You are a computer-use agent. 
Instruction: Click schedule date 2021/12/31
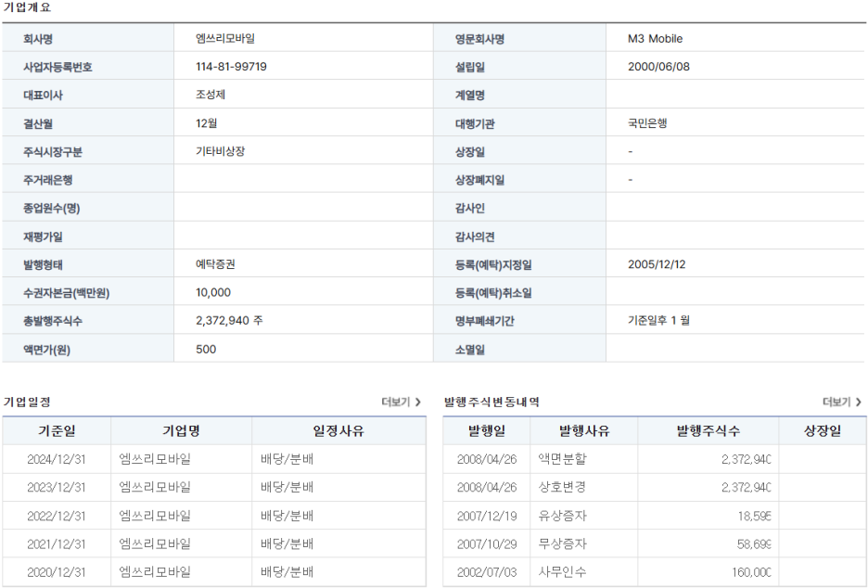[x=57, y=543]
